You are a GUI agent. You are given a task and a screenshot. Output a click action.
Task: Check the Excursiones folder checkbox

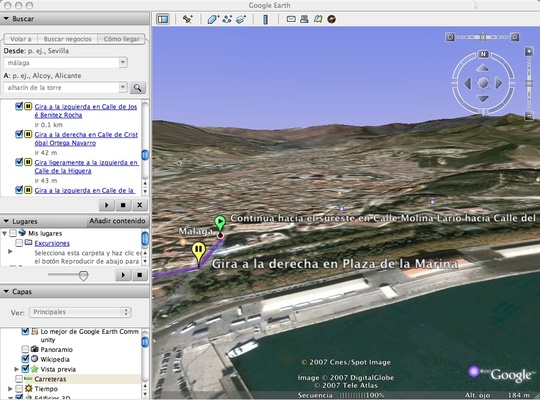[x=19, y=243]
